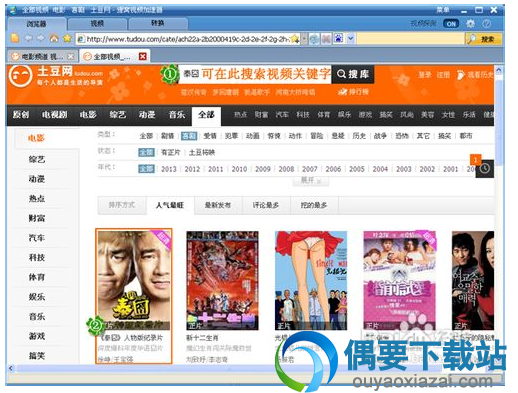Click the application logo in title bar
The width and height of the screenshot is (518, 393).
(x=13, y=10)
